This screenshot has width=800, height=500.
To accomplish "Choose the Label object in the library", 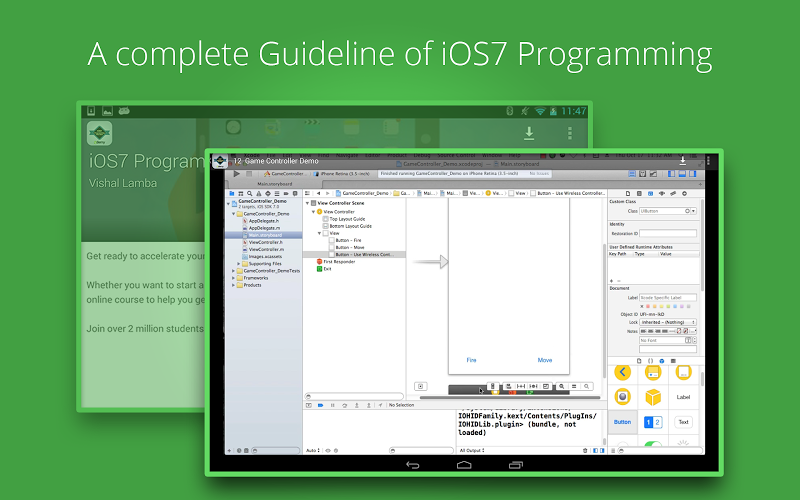I will [683, 397].
